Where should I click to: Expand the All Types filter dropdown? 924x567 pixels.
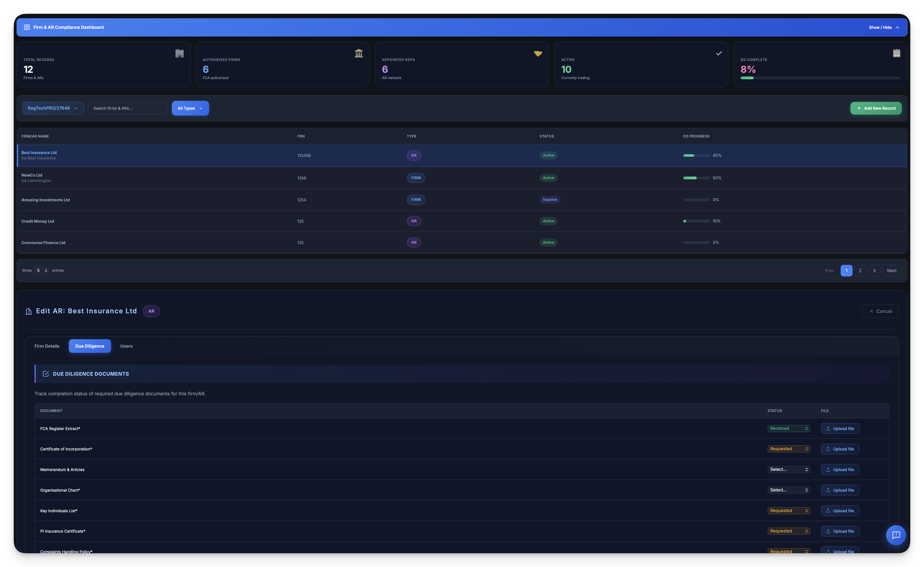click(190, 108)
